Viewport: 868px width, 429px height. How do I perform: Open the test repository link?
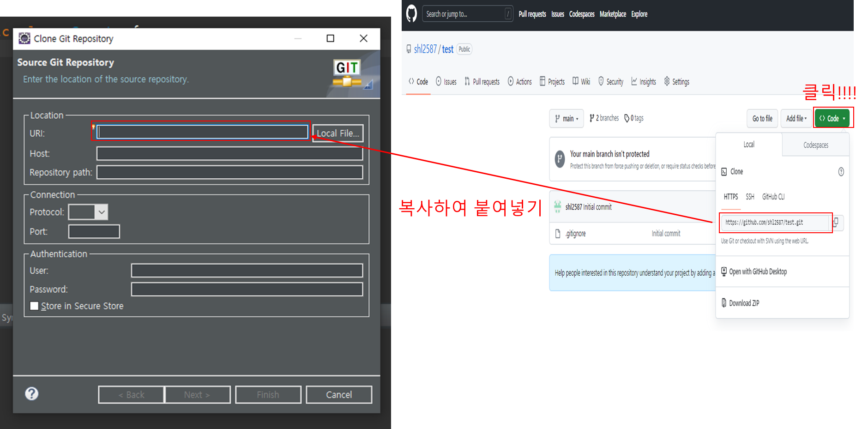[448, 49]
